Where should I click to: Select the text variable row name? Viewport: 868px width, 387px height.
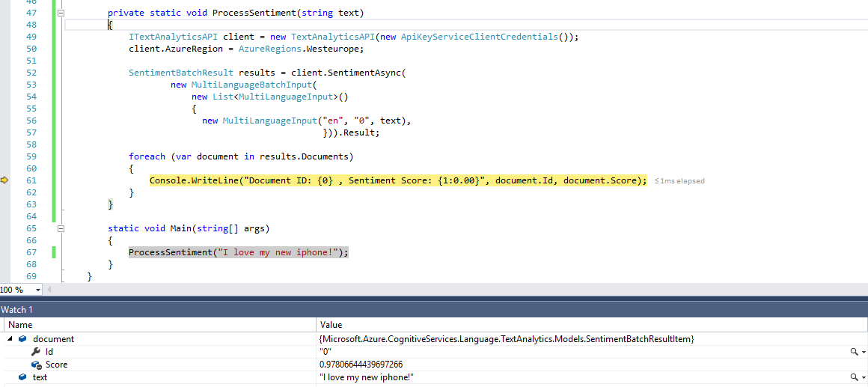(40, 377)
